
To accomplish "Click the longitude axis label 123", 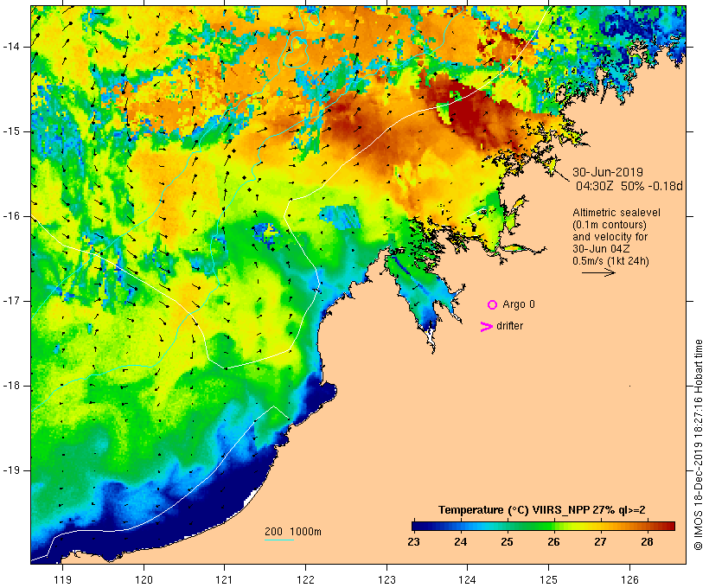I will 386,579.
